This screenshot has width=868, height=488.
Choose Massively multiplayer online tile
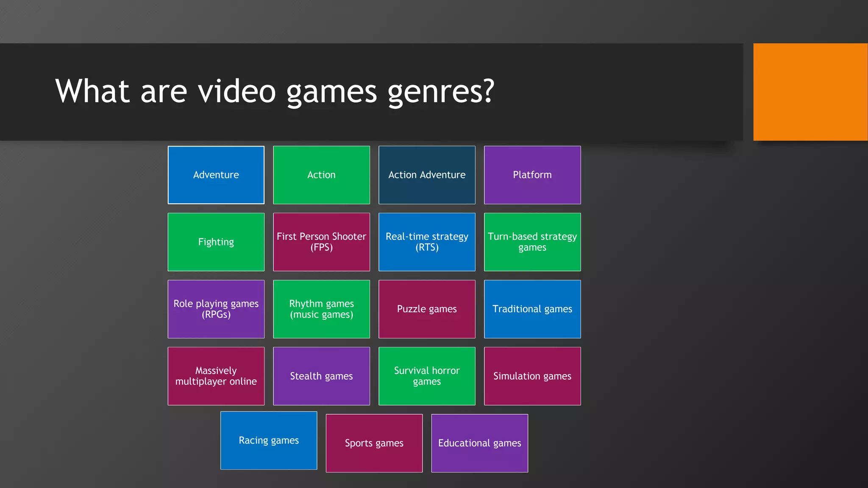[x=216, y=376]
